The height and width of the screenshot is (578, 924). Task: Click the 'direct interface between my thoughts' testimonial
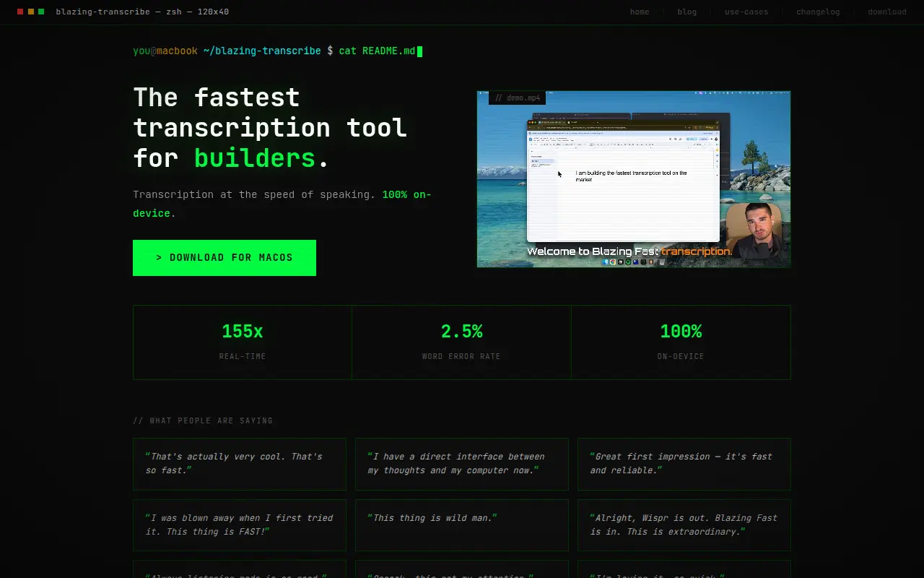tap(462, 464)
